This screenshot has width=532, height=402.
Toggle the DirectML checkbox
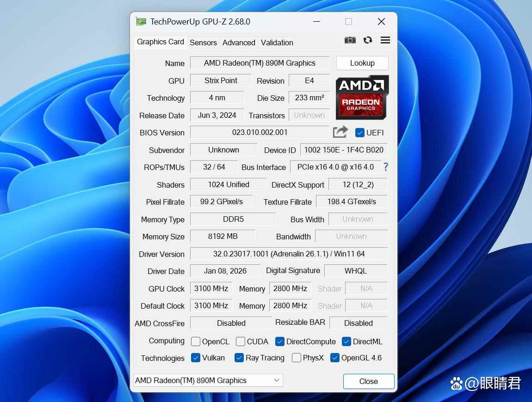pos(346,341)
